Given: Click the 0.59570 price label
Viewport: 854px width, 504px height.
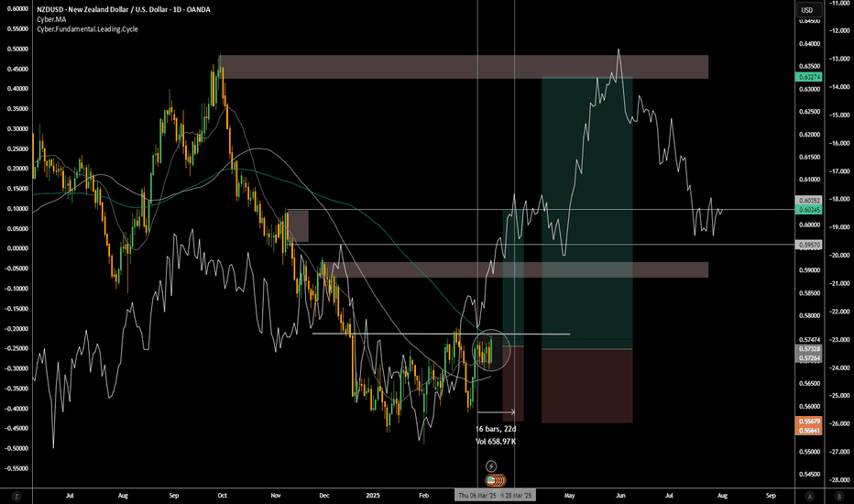Looking at the screenshot, I should [809, 246].
